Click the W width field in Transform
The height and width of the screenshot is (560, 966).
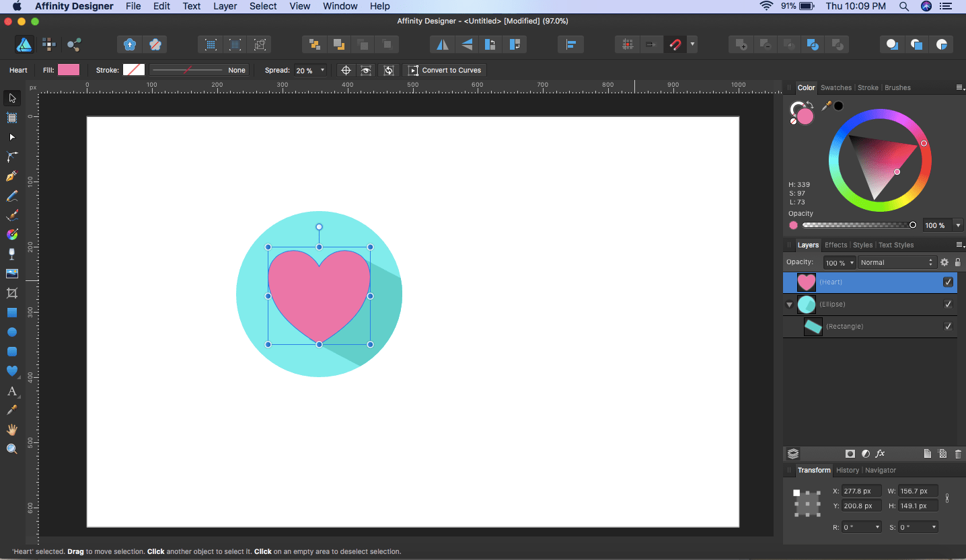(x=918, y=491)
